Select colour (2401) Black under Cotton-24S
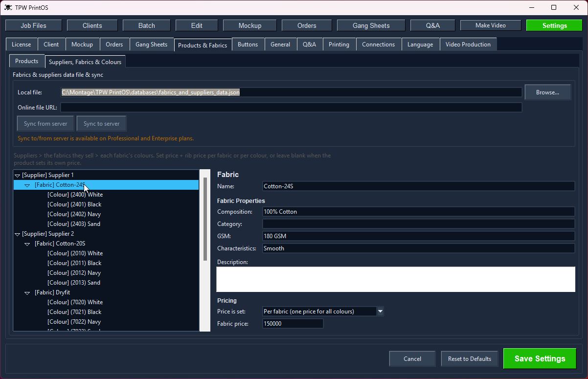This screenshot has width=588, height=379. tap(74, 204)
